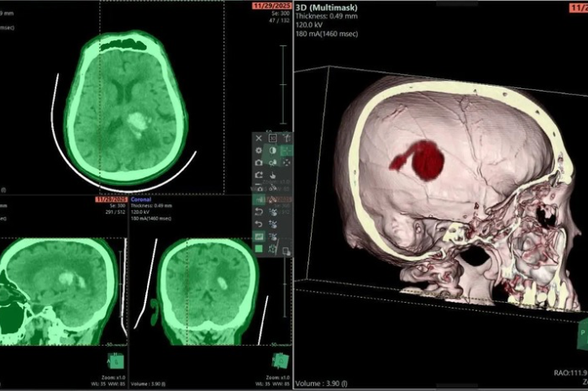Select the pan hand tool

tap(272, 175)
